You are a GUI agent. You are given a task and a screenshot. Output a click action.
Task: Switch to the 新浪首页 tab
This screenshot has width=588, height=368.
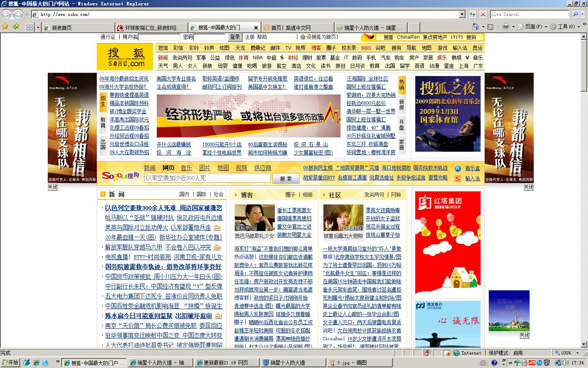79,28
